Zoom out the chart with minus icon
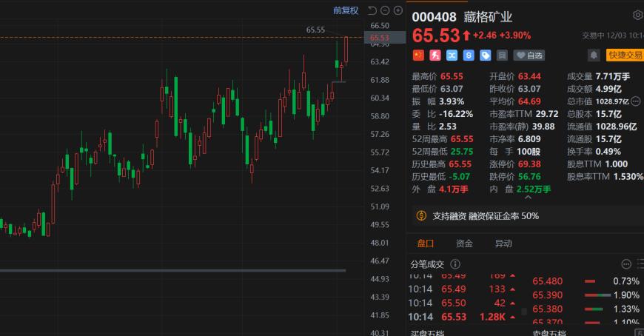The image size is (644, 336). [385, 10]
